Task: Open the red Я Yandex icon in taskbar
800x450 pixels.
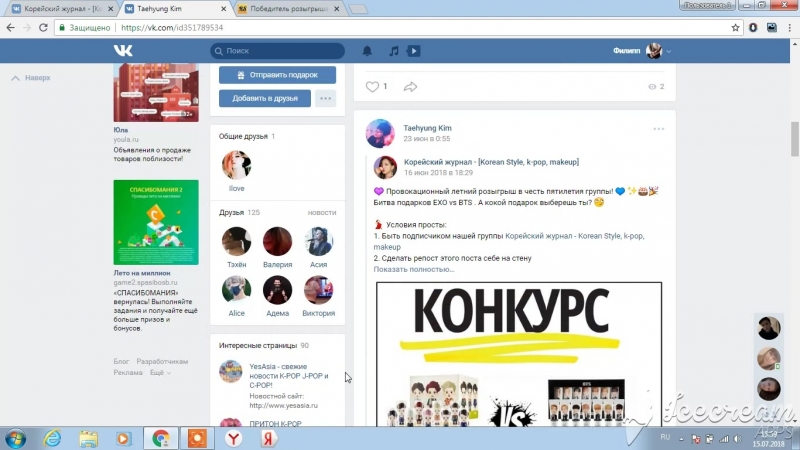Action: 268,438
